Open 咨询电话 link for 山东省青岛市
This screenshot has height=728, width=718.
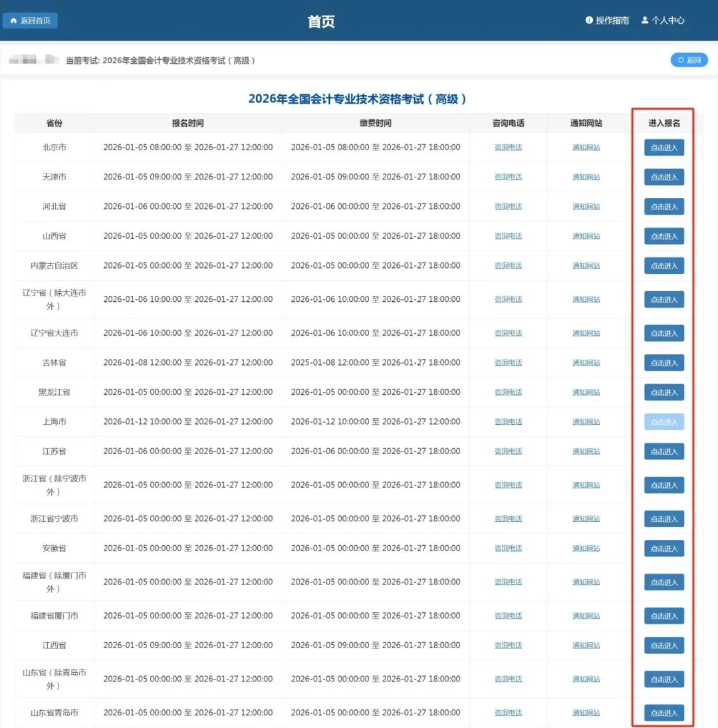coord(508,713)
